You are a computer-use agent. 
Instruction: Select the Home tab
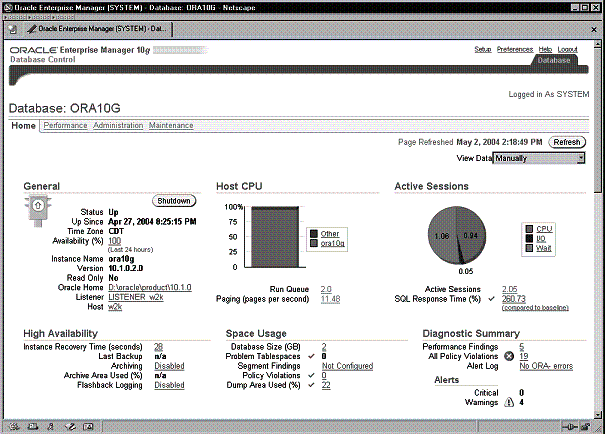(23, 126)
